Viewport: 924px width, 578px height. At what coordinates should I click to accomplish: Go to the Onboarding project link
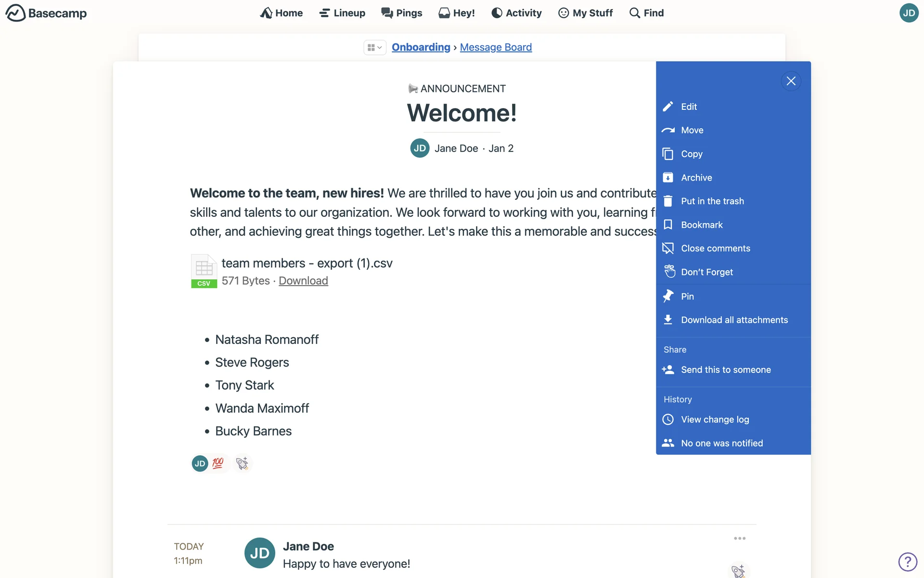tap(421, 47)
